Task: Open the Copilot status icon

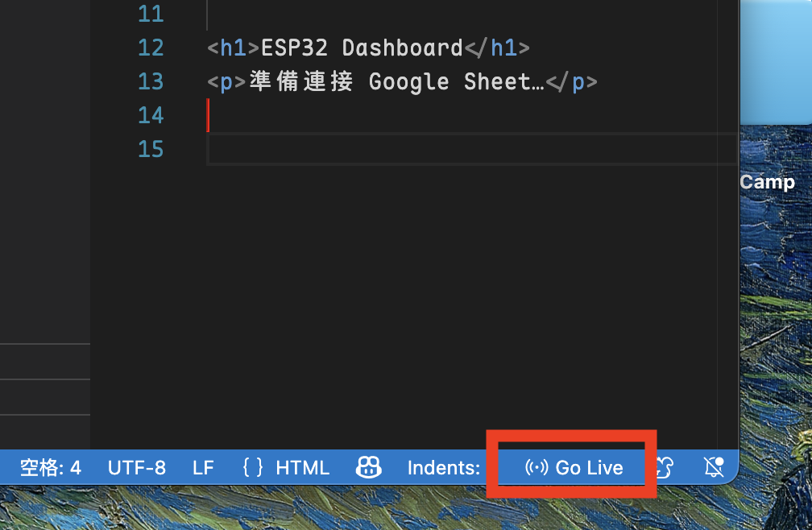Action: click(x=368, y=467)
